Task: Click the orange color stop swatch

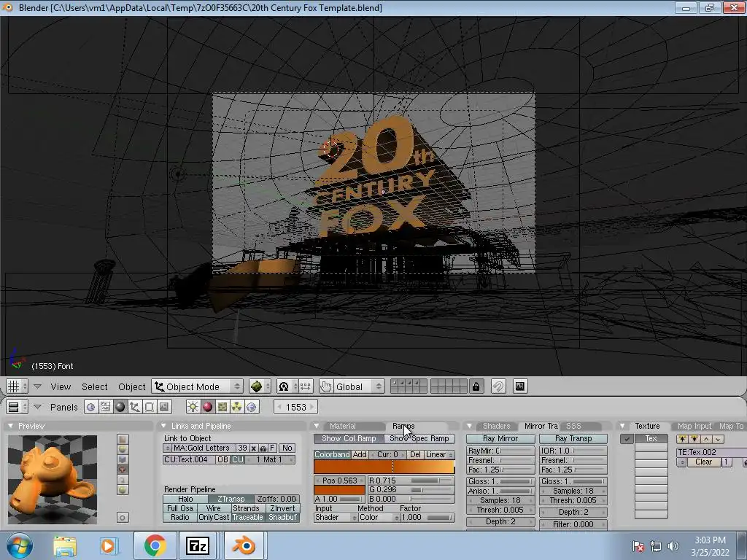Action: pyautogui.click(x=339, y=489)
